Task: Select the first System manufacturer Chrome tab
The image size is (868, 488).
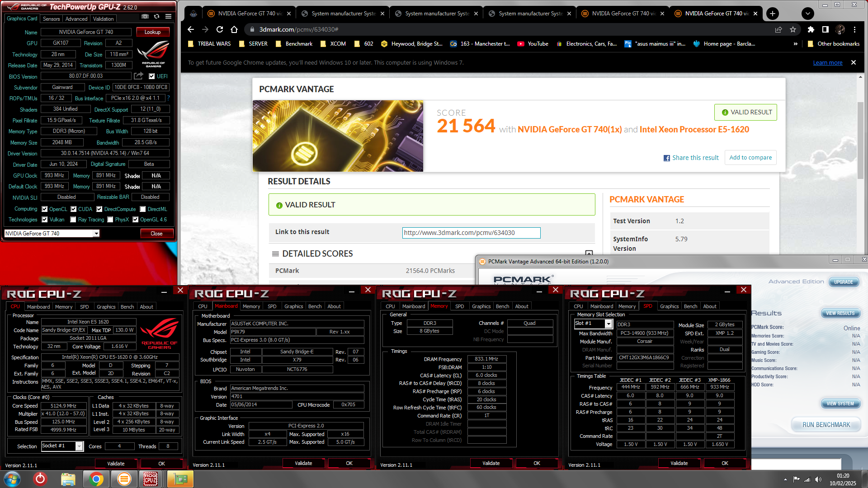Action: coord(343,14)
